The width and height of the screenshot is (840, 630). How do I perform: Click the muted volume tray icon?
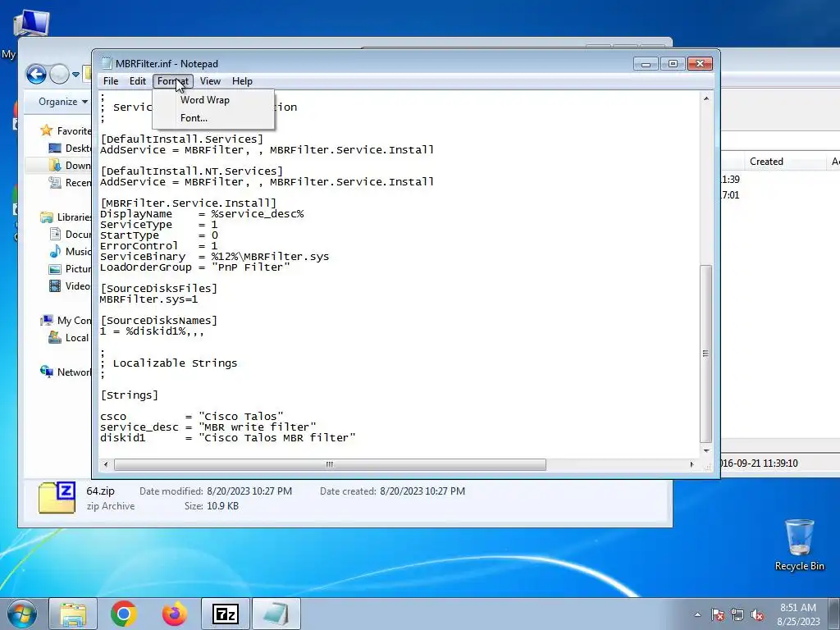(x=757, y=614)
